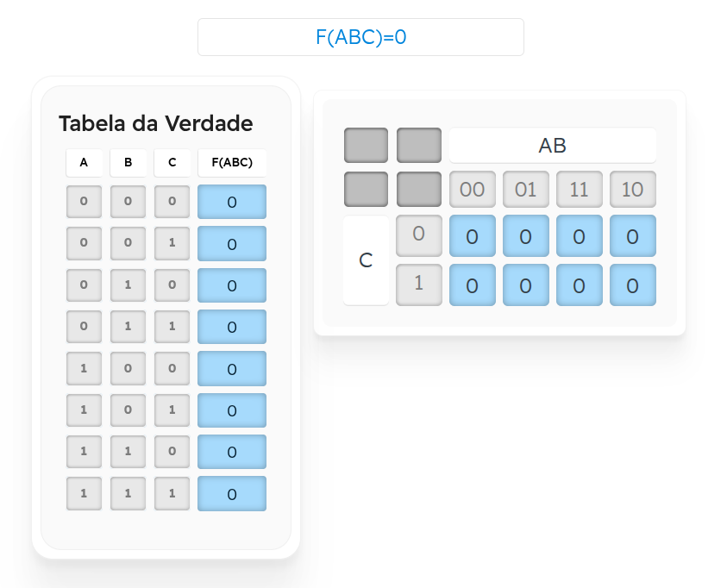727x588 pixels.
Task: Toggle F(ABC) output for row 101
Action: pos(232,410)
